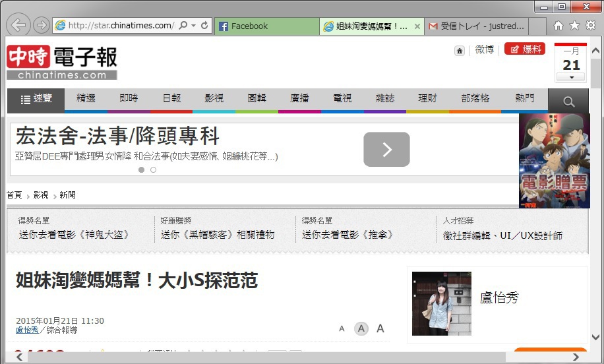Screen dimensions: 604x364
Task: Refresh the page with the reload icon
Action: click(x=205, y=26)
